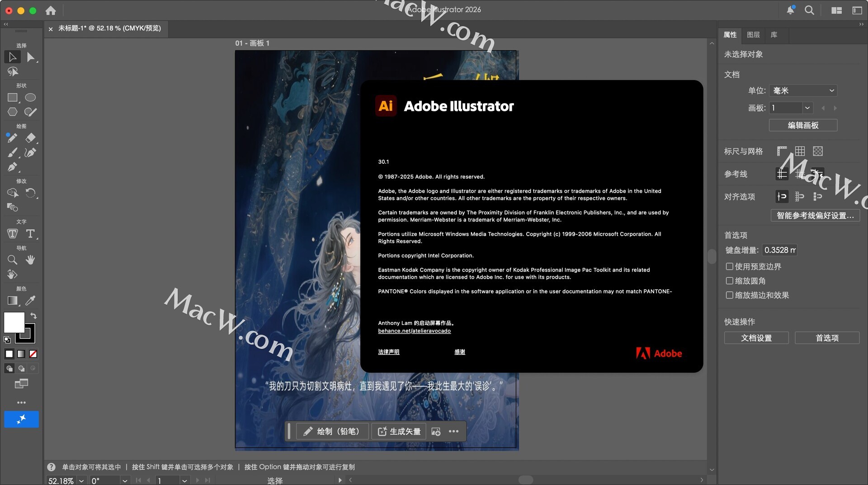868x485 pixels.
Task: Select the Ellipse tool
Action: tap(30, 98)
